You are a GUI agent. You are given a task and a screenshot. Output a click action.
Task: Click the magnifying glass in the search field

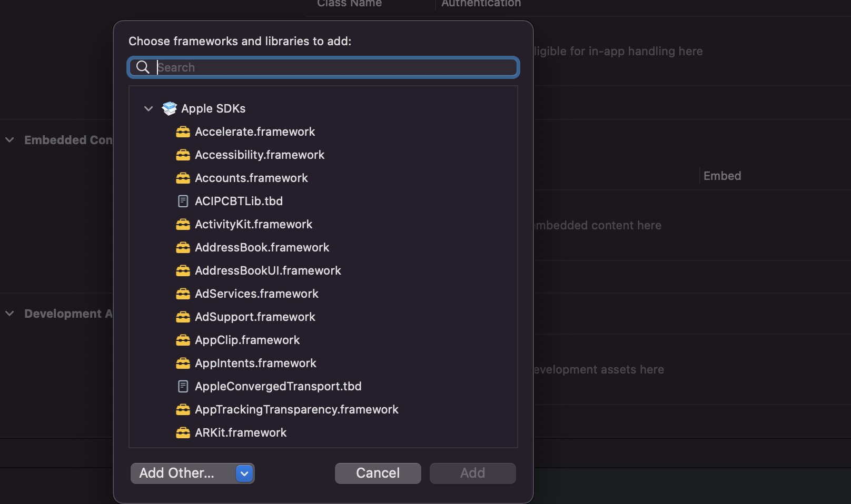[142, 67]
